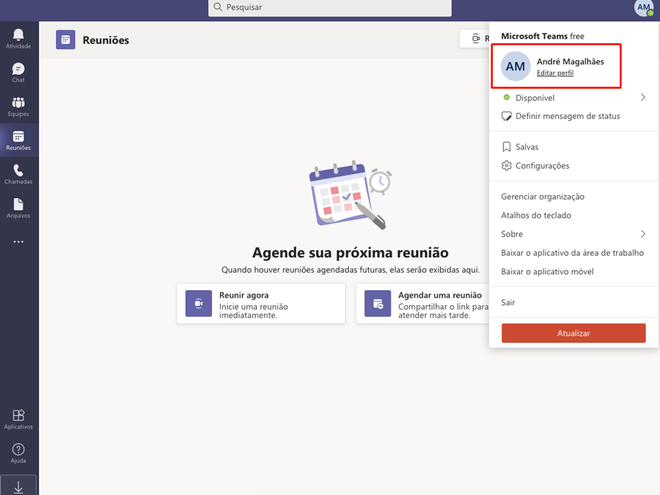The height and width of the screenshot is (495, 660).
Task: Open the Editar perfil link
Action: (x=555, y=73)
